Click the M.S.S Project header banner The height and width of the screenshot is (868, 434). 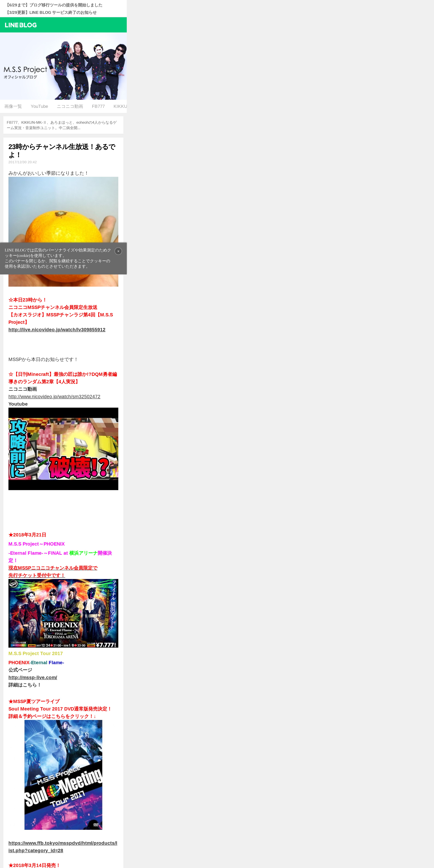(63, 66)
